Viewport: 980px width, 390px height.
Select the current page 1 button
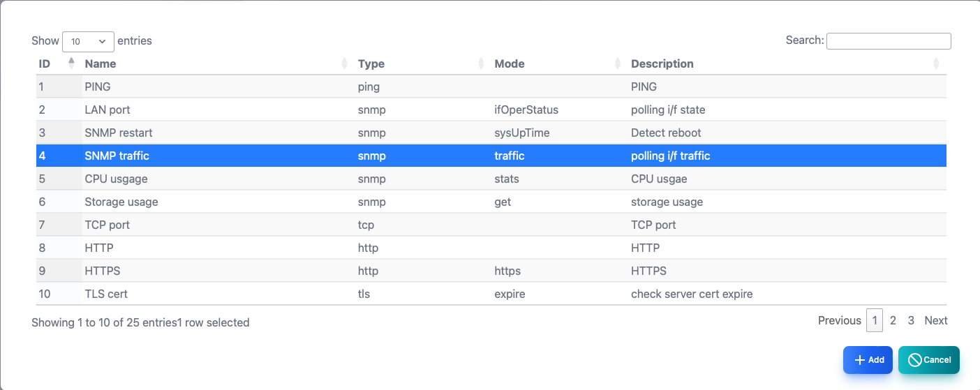pos(875,320)
